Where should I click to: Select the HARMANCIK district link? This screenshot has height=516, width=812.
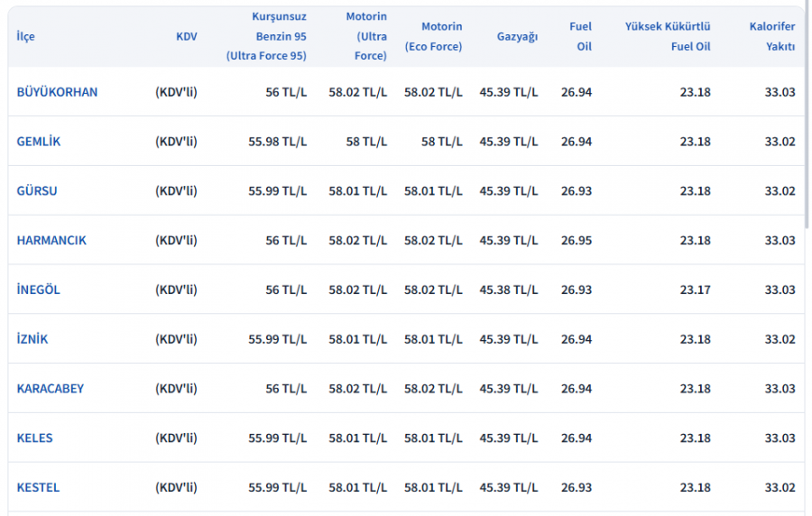(51, 241)
